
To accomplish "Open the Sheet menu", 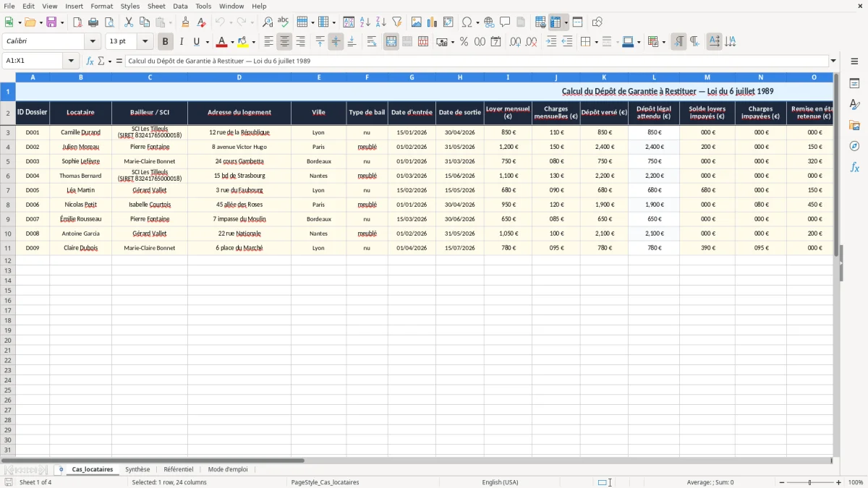I will [156, 6].
